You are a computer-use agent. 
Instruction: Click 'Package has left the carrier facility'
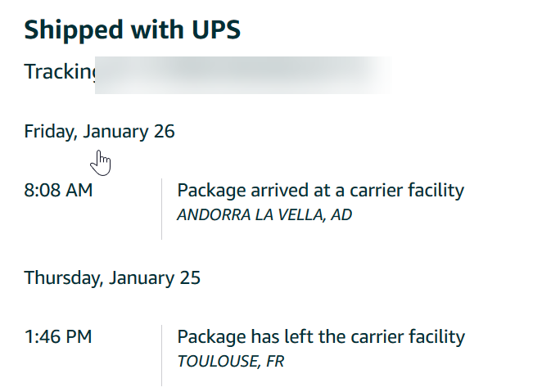pyautogui.click(x=321, y=336)
